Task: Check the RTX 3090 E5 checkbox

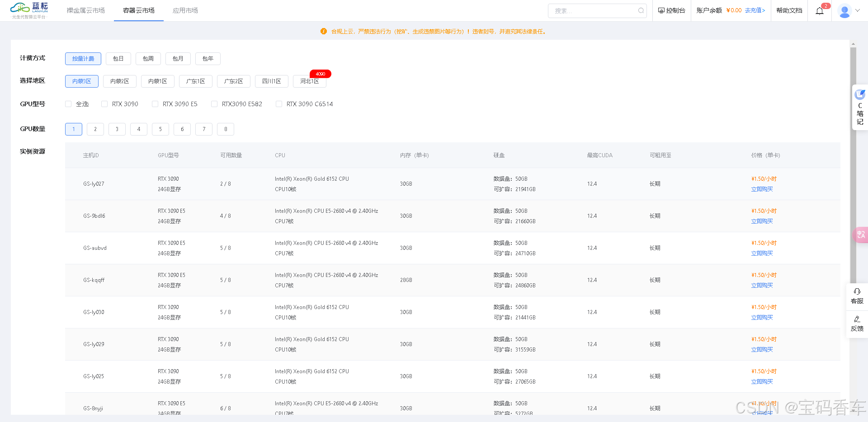Action: point(155,104)
